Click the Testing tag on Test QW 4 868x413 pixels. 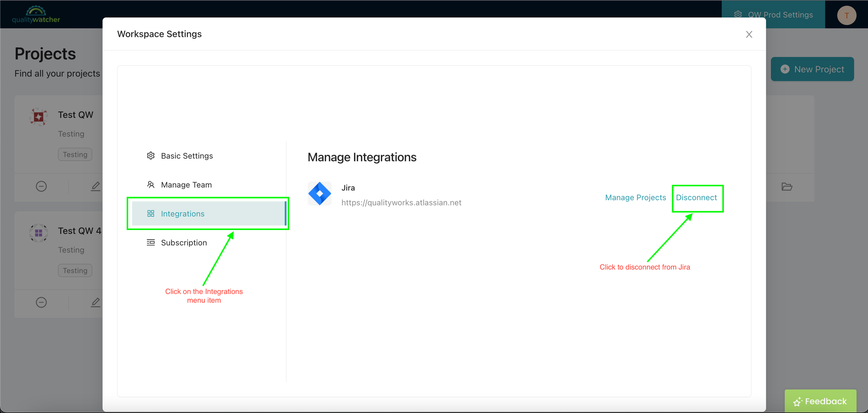pos(75,271)
